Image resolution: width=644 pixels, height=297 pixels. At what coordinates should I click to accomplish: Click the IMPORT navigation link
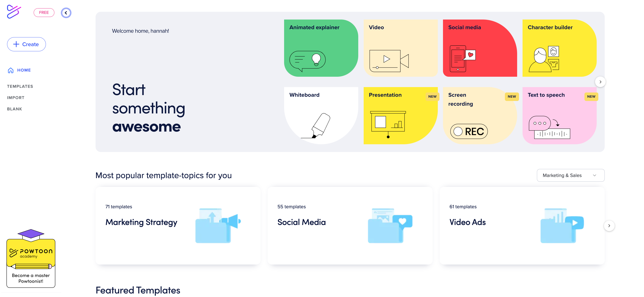[x=16, y=98]
